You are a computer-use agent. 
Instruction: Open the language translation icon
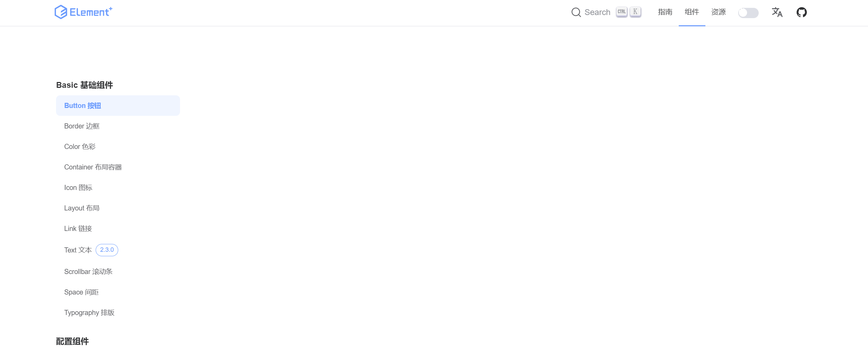pyautogui.click(x=777, y=12)
